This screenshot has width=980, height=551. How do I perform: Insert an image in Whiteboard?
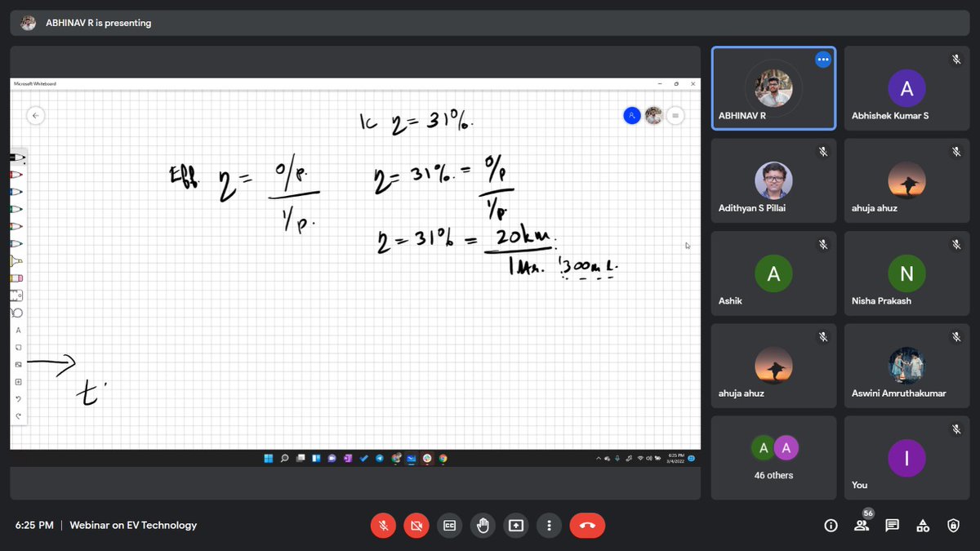[x=18, y=364]
